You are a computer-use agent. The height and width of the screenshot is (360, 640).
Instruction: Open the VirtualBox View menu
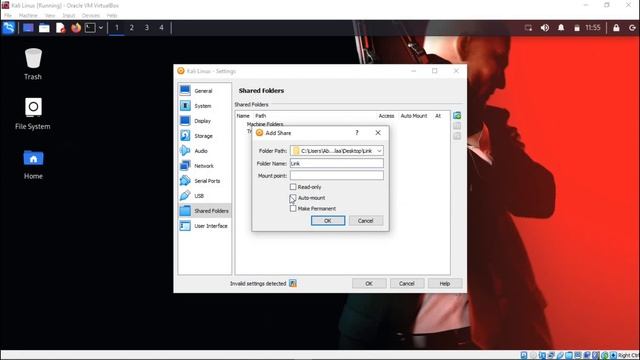[x=50, y=16]
